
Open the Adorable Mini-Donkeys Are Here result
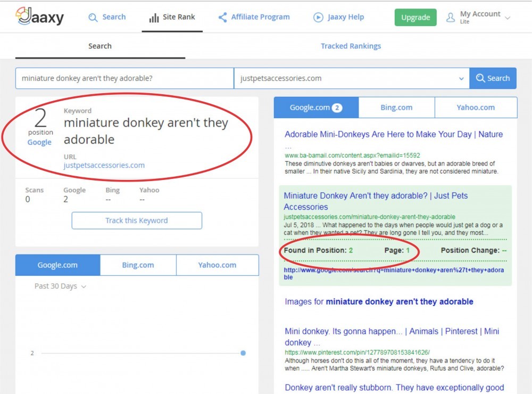point(394,135)
